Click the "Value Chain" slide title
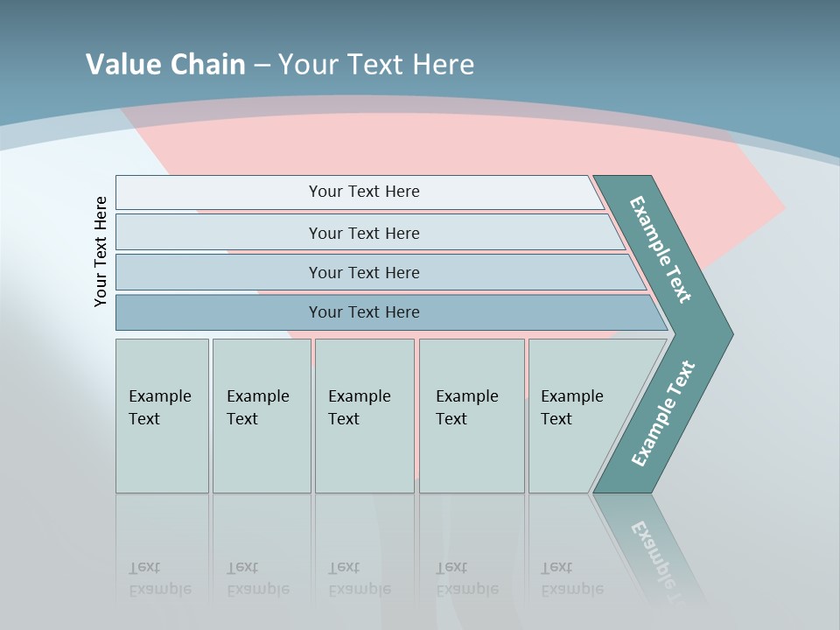840x630 pixels. click(x=165, y=64)
